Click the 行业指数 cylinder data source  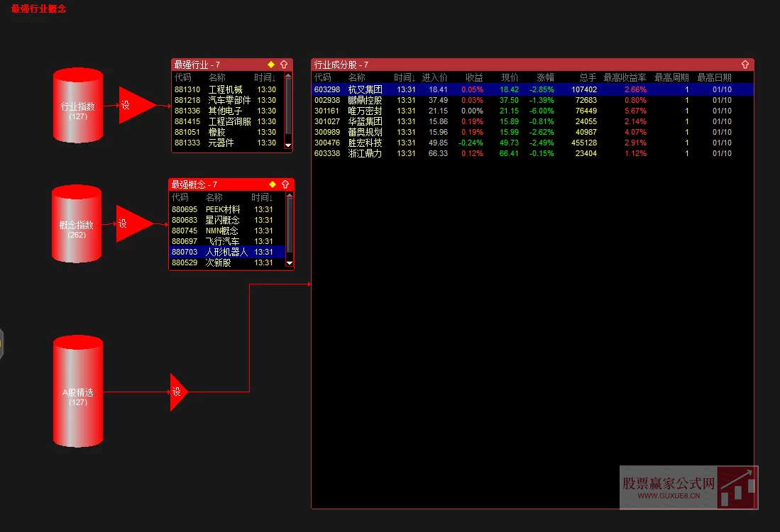(78, 106)
